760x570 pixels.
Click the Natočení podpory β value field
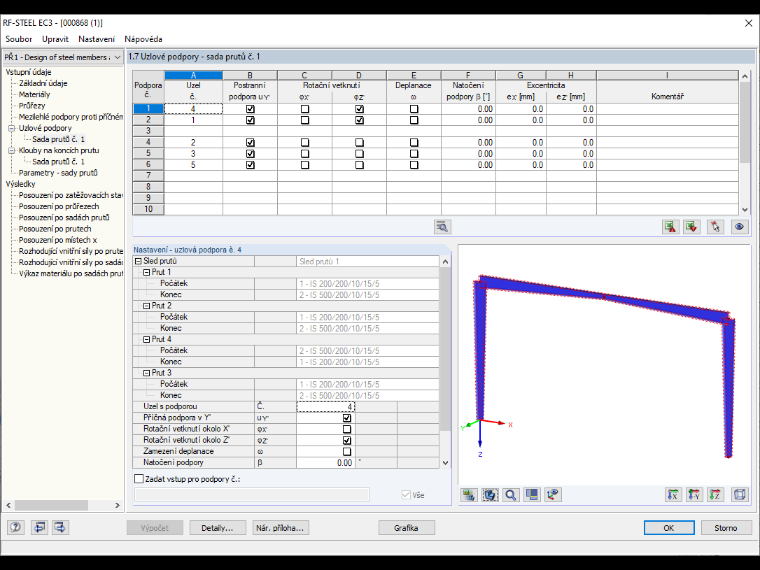[x=325, y=463]
